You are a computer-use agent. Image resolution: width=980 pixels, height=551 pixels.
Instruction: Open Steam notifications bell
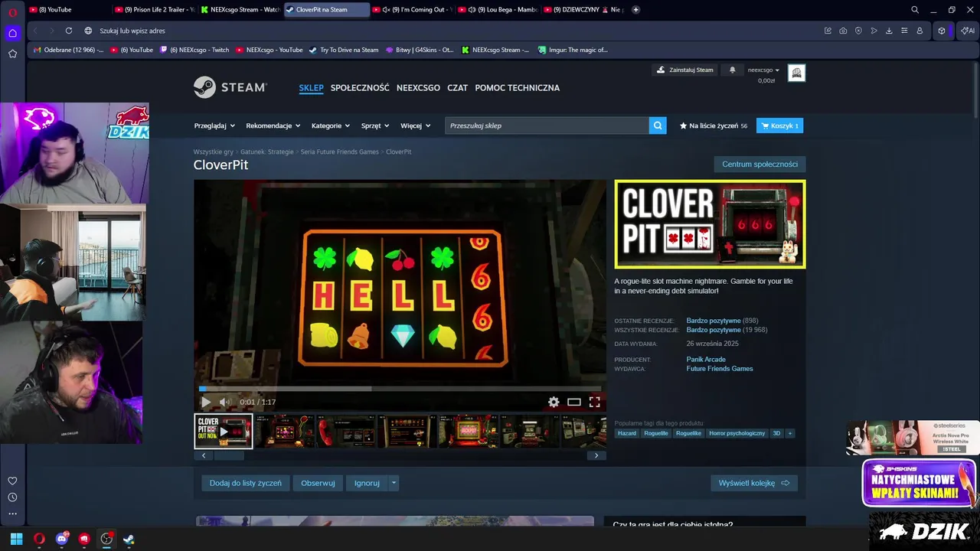coord(732,70)
